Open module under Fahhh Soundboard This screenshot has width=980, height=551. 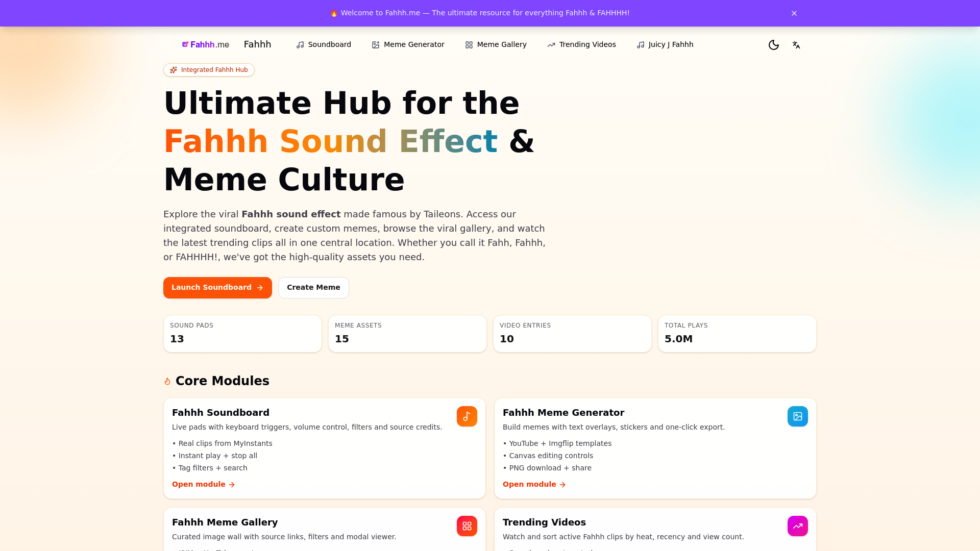tap(203, 484)
